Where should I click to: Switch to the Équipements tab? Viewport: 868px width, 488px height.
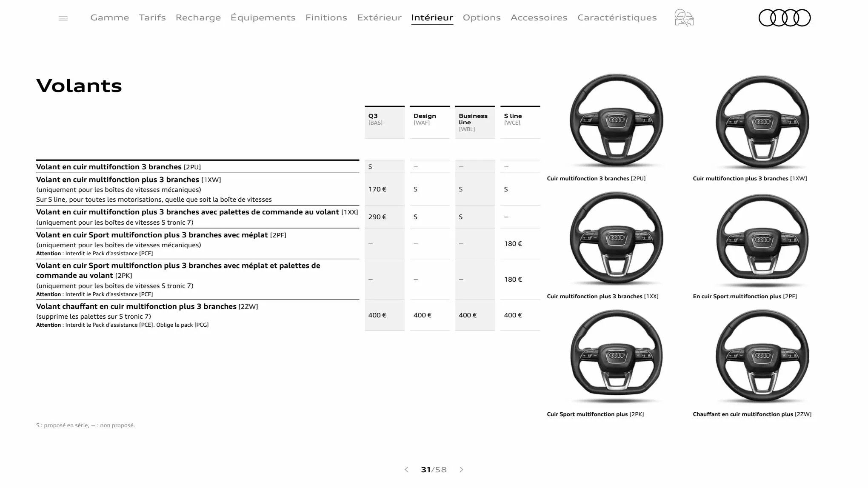263,17
